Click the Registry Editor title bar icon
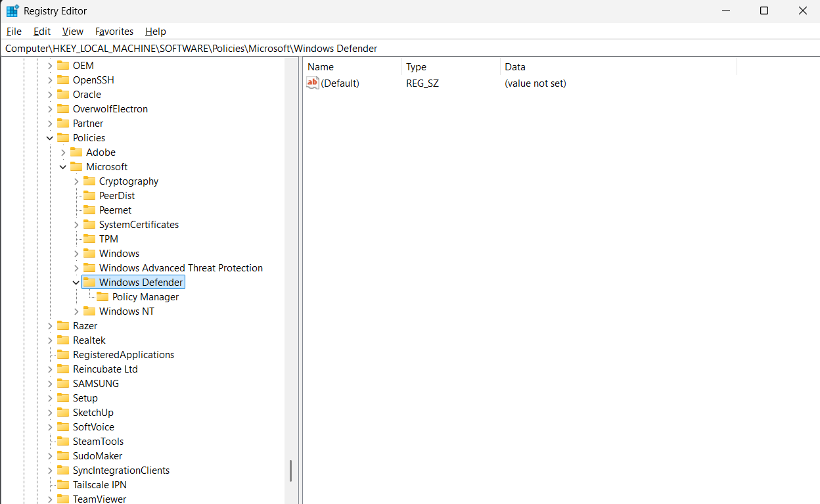Image resolution: width=820 pixels, height=504 pixels. pos(12,11)
